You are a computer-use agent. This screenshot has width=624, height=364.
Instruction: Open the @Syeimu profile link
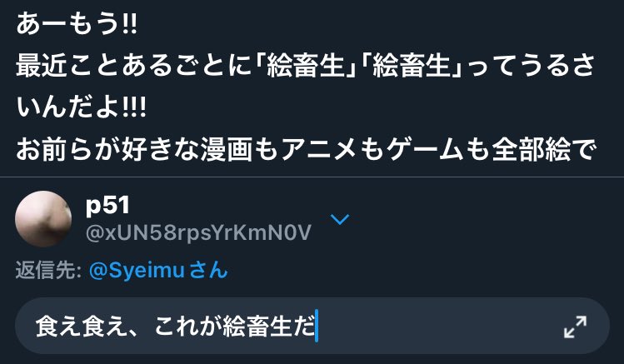(137, 271)
